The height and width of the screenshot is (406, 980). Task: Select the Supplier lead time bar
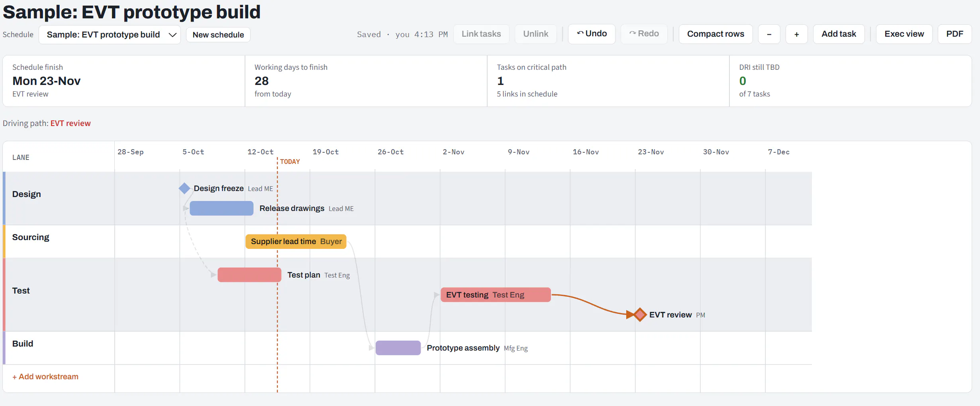(296, 241)
